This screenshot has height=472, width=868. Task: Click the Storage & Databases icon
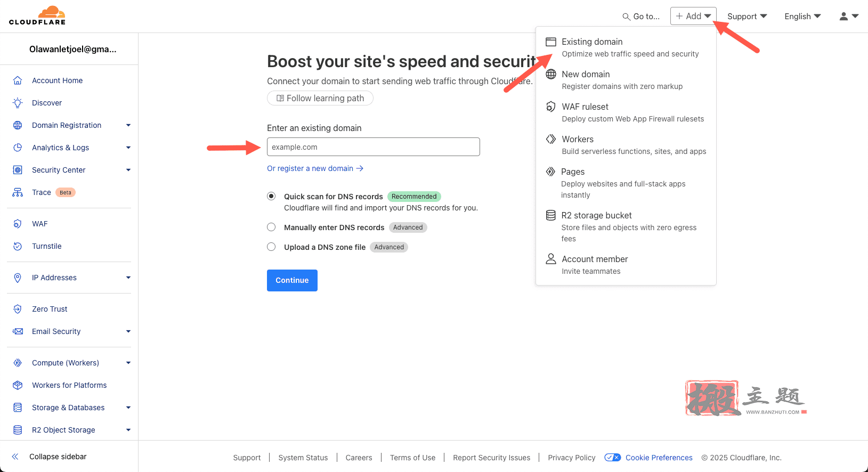click(x=18, y=408)
